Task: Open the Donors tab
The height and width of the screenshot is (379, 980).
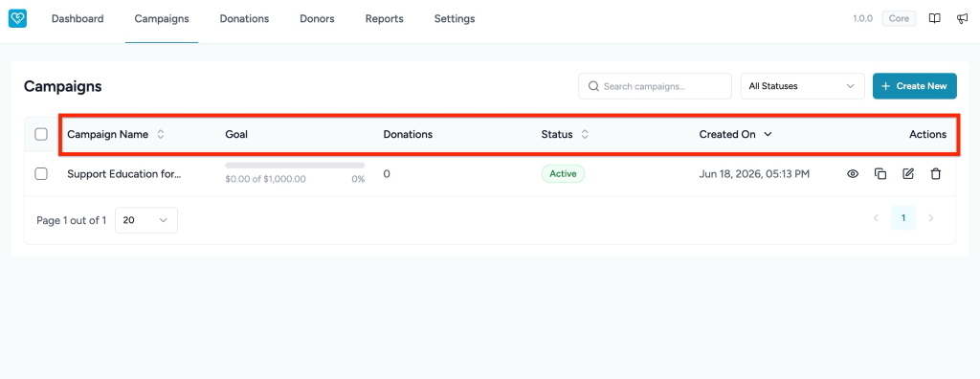Action: (x=317, y=19)
